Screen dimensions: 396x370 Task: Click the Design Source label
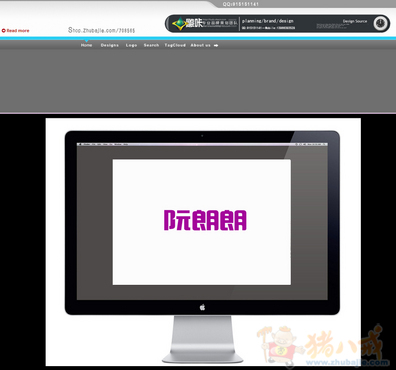[355, 21]
